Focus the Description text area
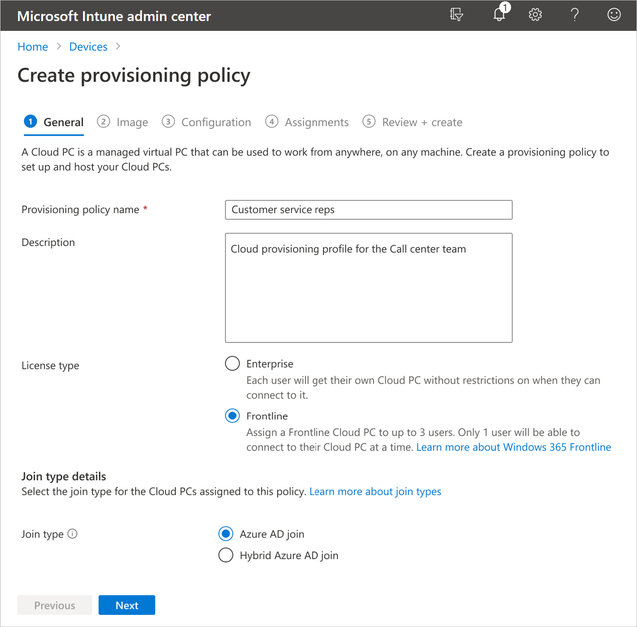This screenshot has width=637, height=627. 368,288
